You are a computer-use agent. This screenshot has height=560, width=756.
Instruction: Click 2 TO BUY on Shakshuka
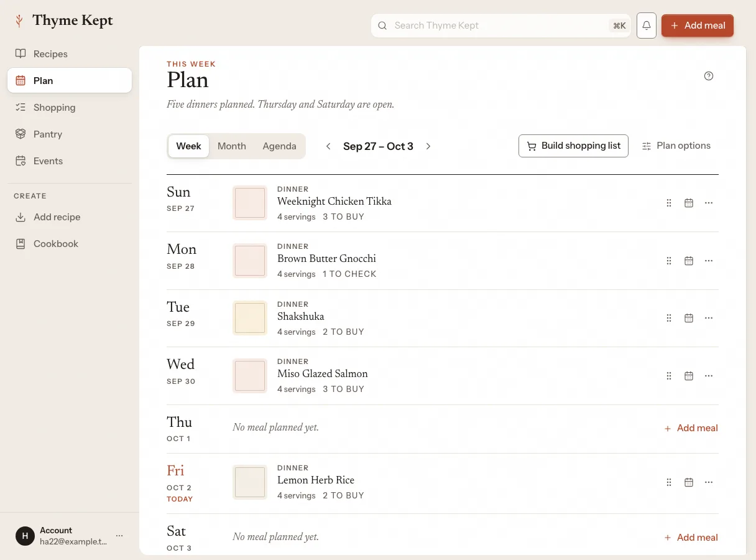[x=343, y=332]
